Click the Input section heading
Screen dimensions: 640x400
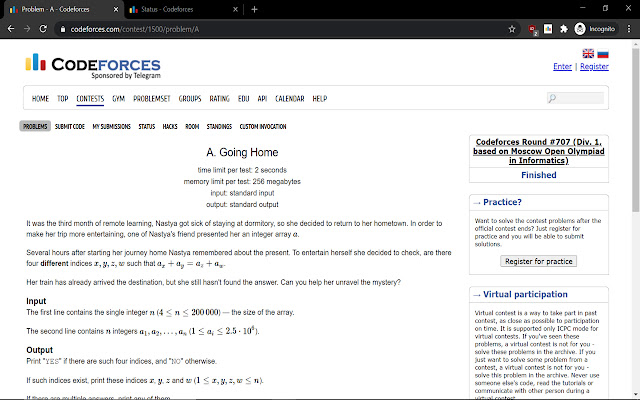point(36,301)
